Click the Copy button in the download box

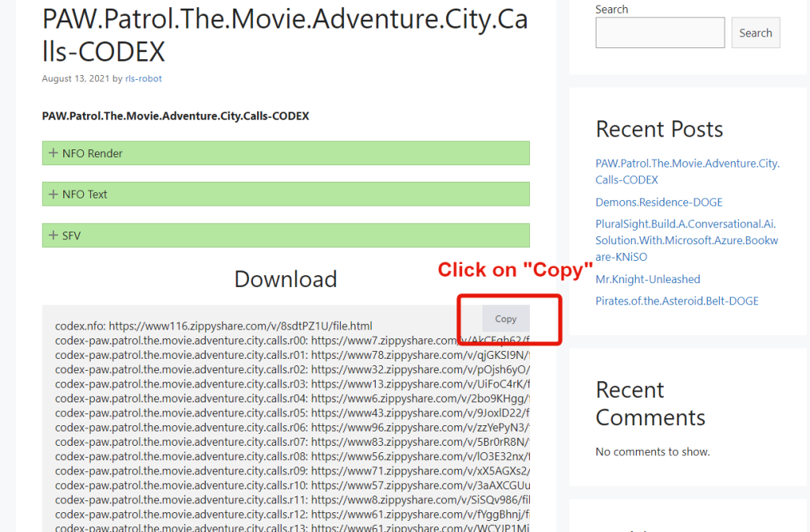[505, 319]
